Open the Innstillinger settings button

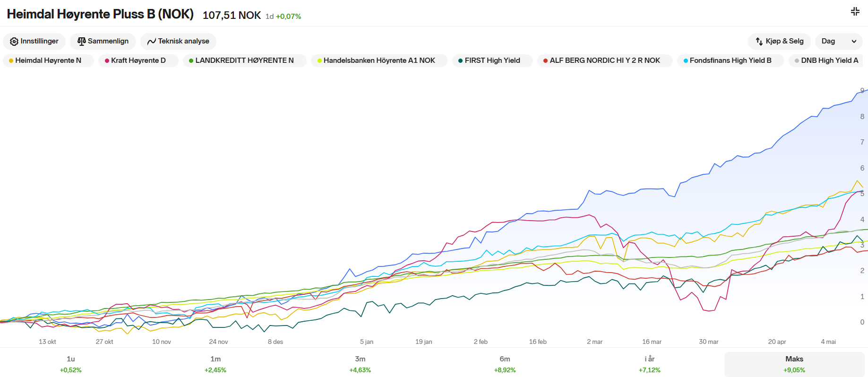(34, 42)
